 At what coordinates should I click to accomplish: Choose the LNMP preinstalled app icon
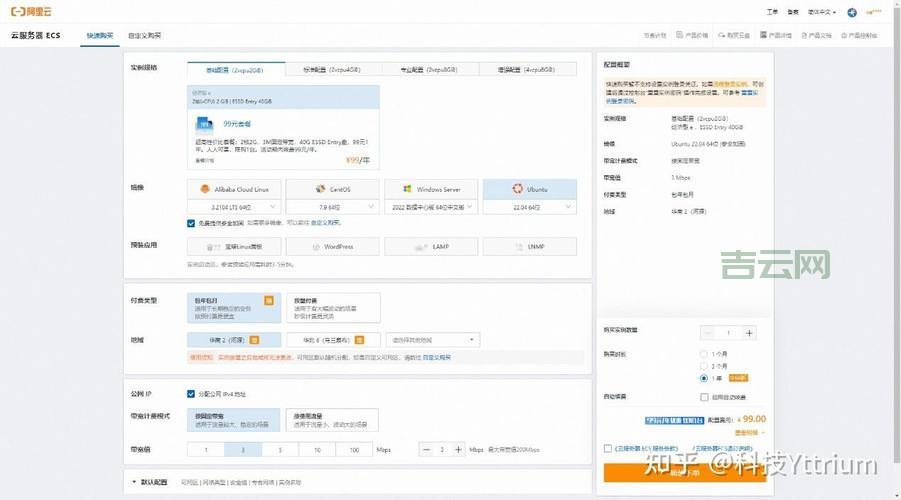(519, 247)
